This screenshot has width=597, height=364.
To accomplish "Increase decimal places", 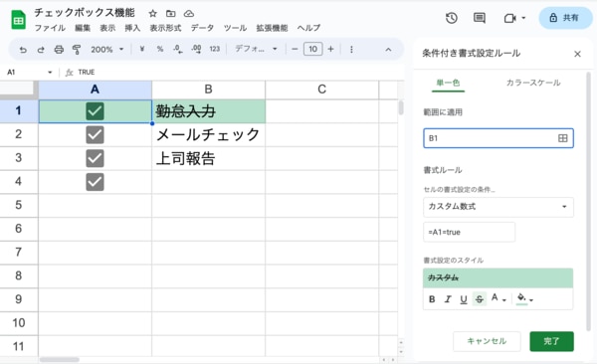I will coord(196,49).
